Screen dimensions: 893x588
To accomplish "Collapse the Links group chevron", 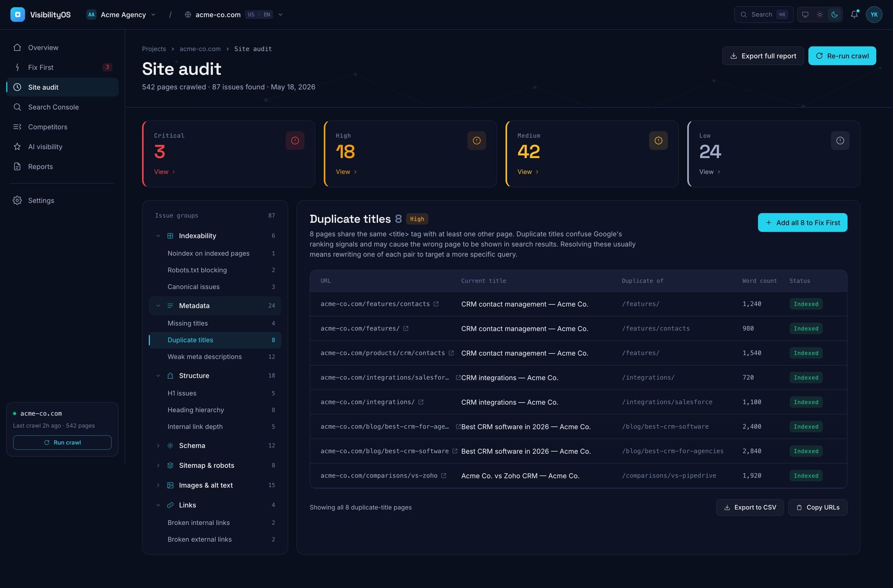I will (158, 505).
